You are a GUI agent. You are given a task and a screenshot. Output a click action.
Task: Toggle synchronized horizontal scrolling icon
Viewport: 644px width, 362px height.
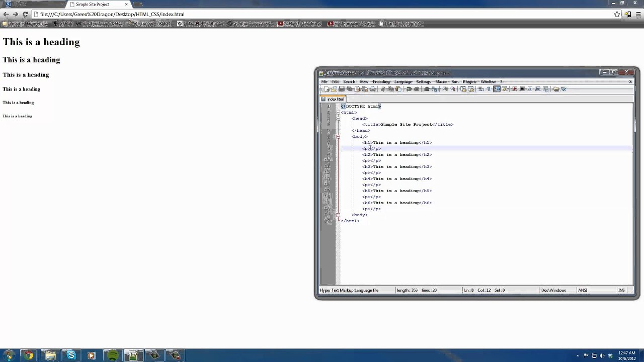pos(471,89)
